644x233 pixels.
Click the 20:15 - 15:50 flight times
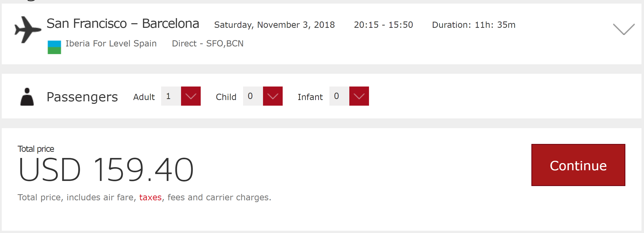[383, 25]
